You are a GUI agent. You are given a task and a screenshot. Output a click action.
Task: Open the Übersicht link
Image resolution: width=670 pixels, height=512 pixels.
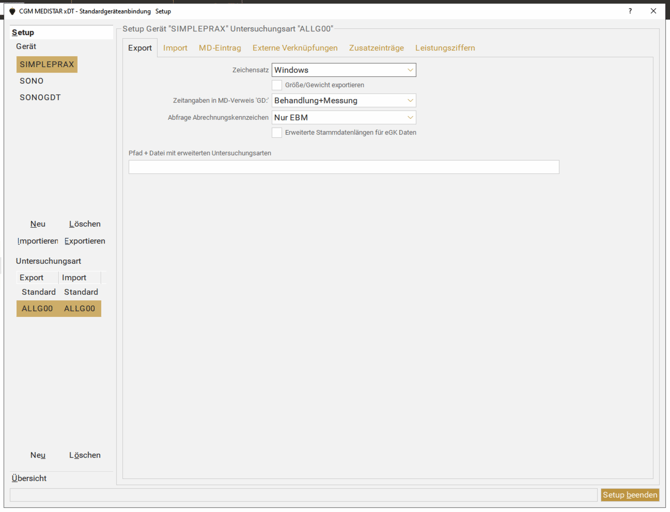pyautogui.click(x=29, y=478)
